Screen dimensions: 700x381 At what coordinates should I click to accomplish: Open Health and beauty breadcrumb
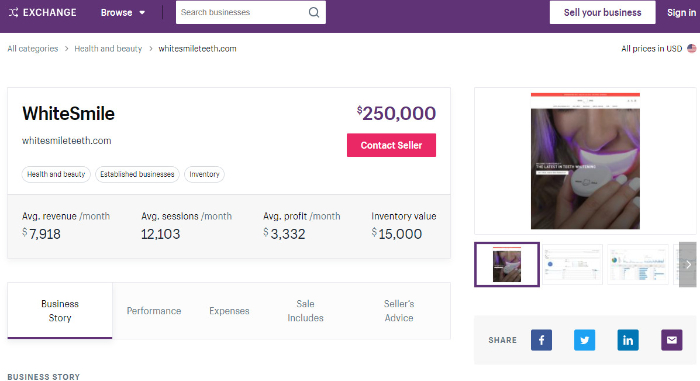pos(108,49)
